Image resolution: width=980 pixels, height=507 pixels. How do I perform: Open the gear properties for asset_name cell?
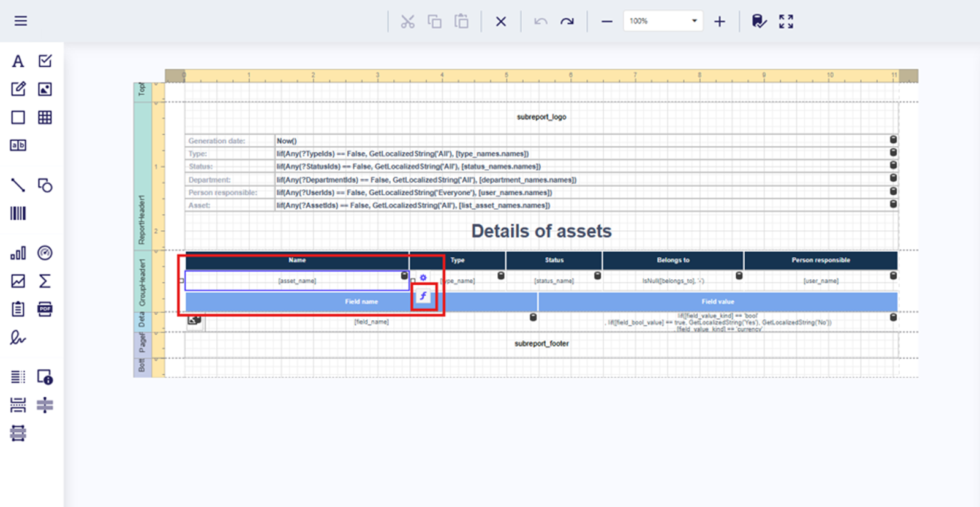pos(423,278)
